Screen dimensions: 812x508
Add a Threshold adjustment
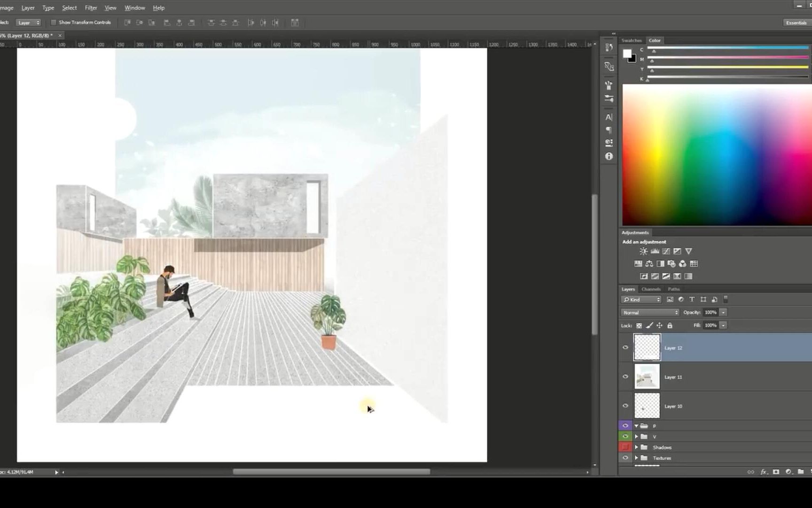[x=666, y=276]
